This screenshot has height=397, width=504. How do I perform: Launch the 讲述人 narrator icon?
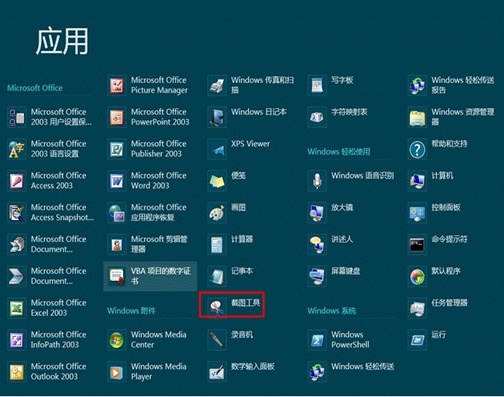pyautogui.click(x=317, y=245)
